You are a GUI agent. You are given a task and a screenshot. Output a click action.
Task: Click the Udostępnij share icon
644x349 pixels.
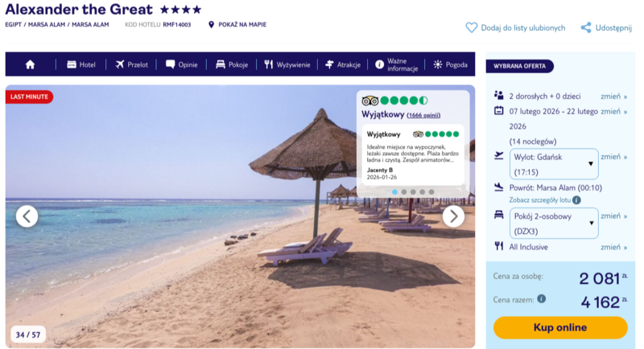[586, 28]
